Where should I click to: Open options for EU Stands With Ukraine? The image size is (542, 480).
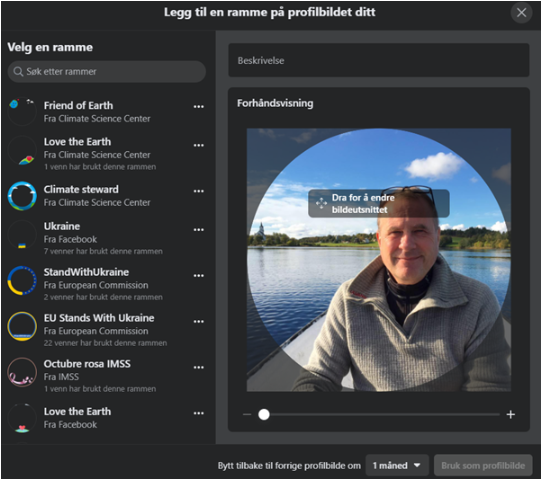point(198,321)
